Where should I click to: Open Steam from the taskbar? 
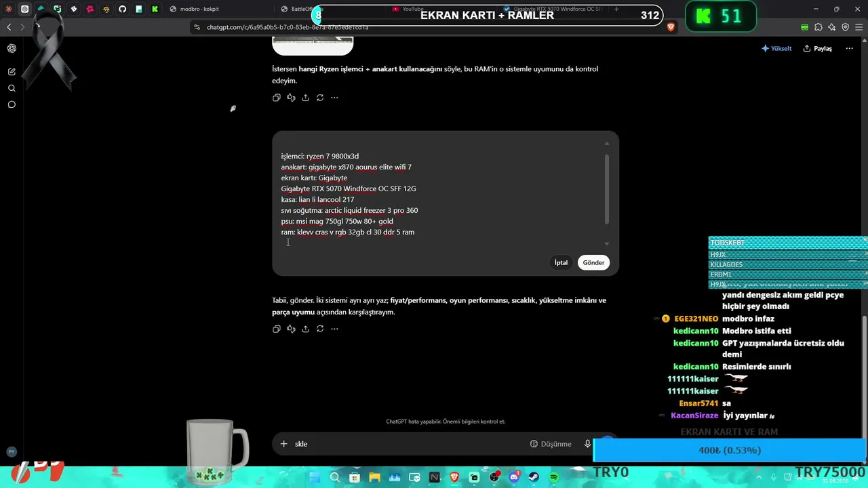tap(534, 478)
